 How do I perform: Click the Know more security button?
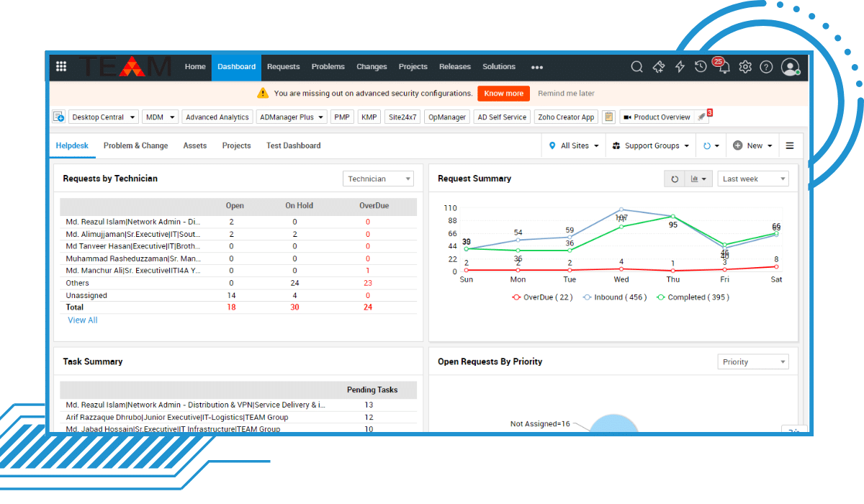[503, 93]
